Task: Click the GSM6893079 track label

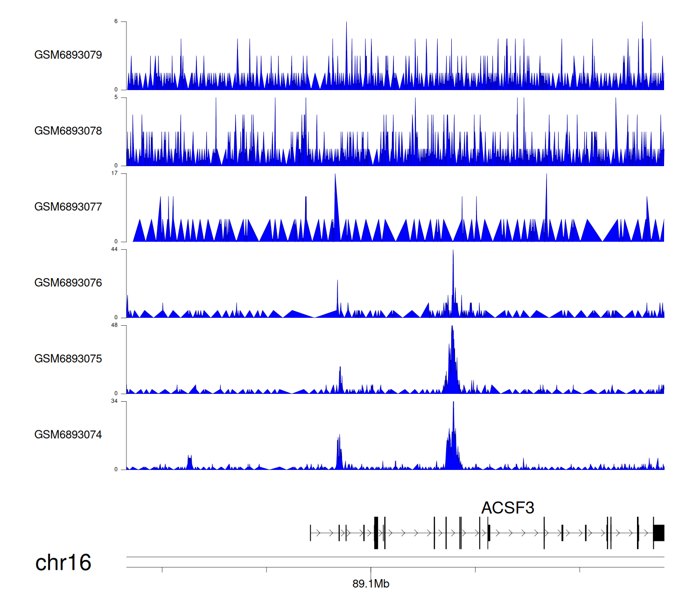Action: pyautogui.click(x=68, y=55)
